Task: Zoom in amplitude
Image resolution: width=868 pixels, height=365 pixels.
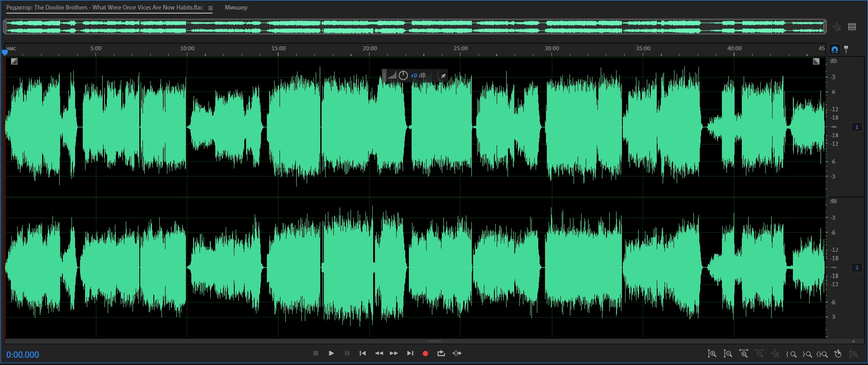Action: click(712, 354)
